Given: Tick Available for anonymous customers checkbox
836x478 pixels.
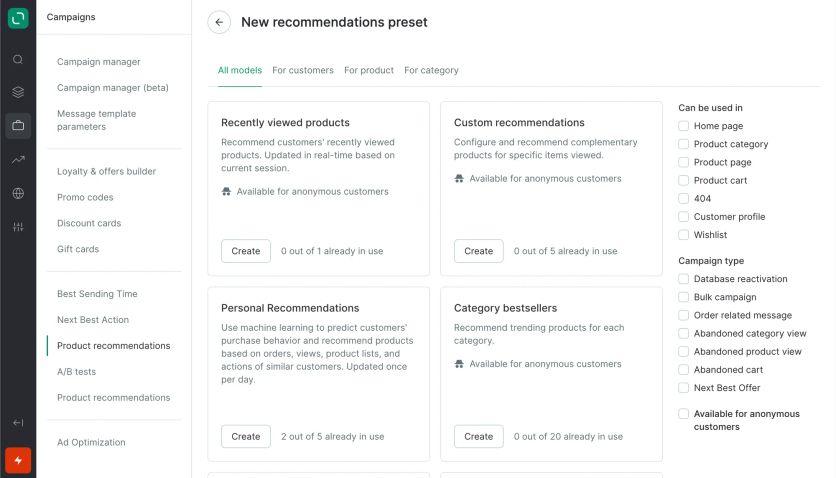Looking at the screenshot, I should click(x=684, y=414).
